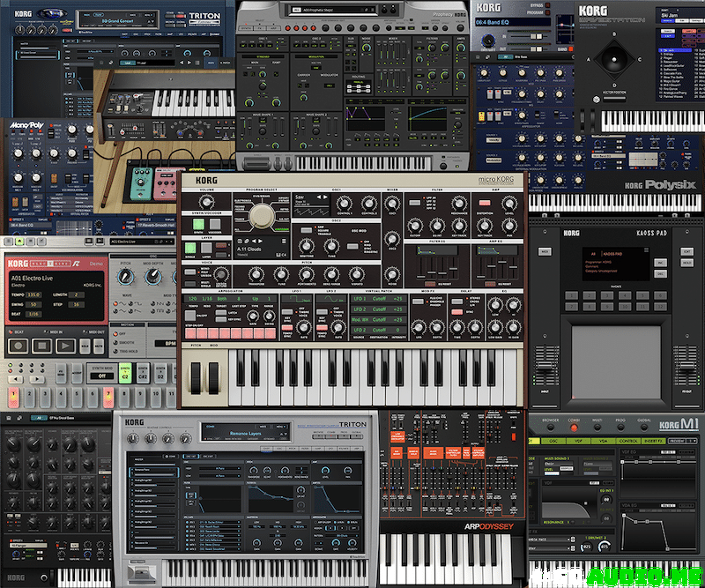Click the microKORG OSC2 wave select button

(x=306, y=230)
